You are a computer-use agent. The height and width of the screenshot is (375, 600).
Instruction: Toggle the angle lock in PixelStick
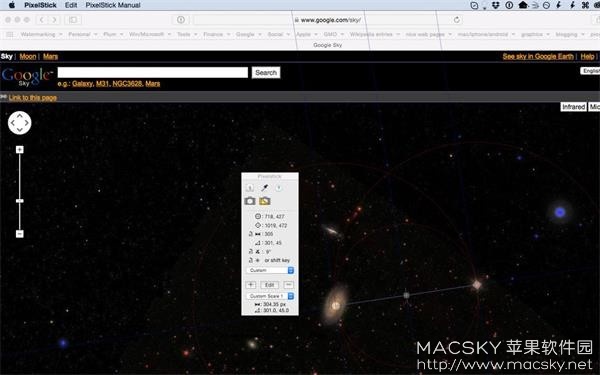pos(251,251)
